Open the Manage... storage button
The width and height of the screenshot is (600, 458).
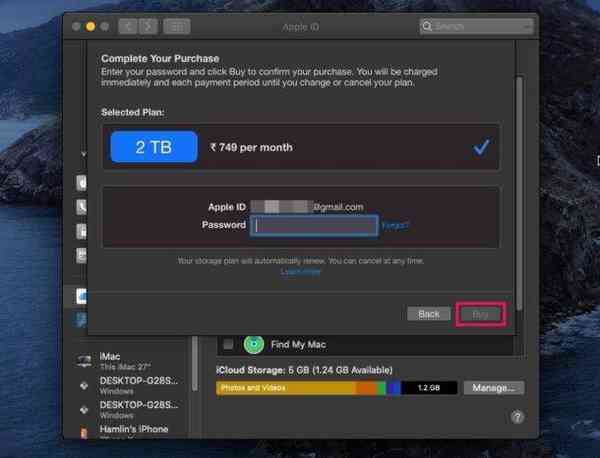pos(494,388)
